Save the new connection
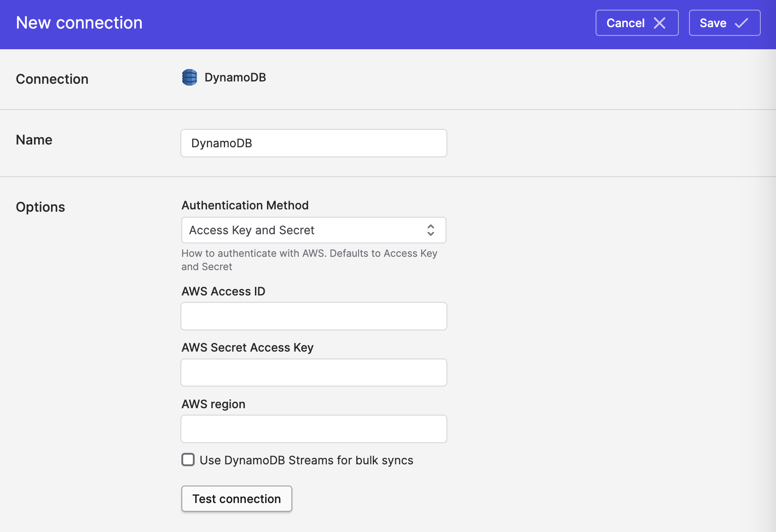The image size is (776, 532). pyautogui.click(x=724, y=23)
